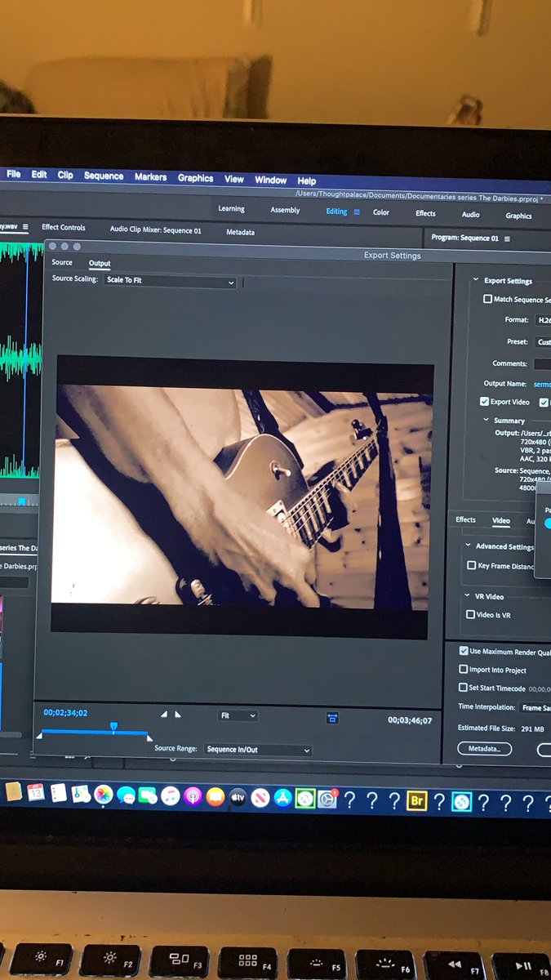551x980 pixels.
Task: Open the Markers menu
Action: click(x=150, y=177)
